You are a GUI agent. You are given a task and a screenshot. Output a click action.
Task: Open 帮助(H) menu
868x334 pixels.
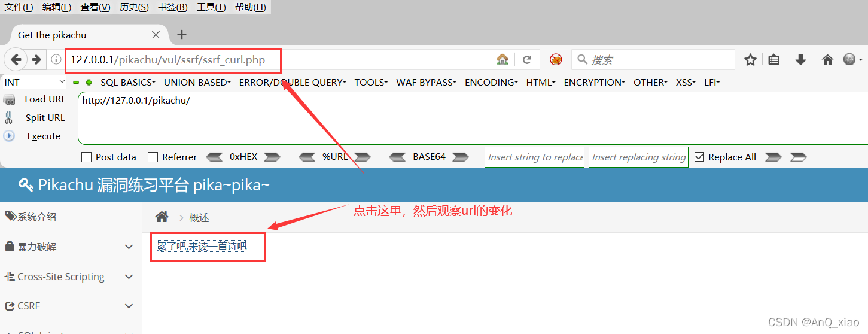click(251, 7)
